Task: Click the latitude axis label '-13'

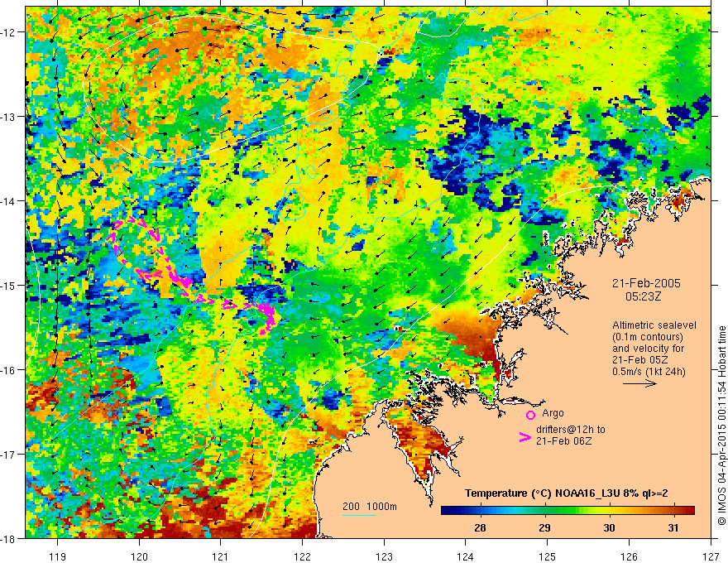Action: tap(7, 117)
